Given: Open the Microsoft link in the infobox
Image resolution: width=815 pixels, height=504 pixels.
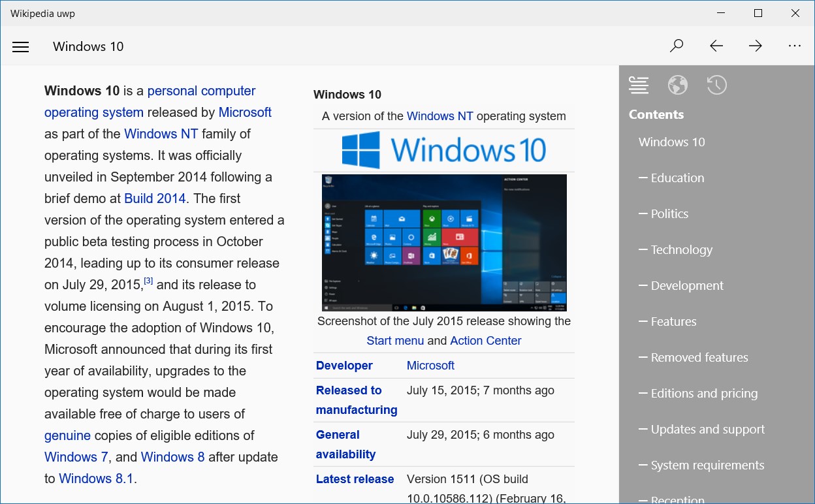Looking at the screenshot, I should (x=430, y=366).
